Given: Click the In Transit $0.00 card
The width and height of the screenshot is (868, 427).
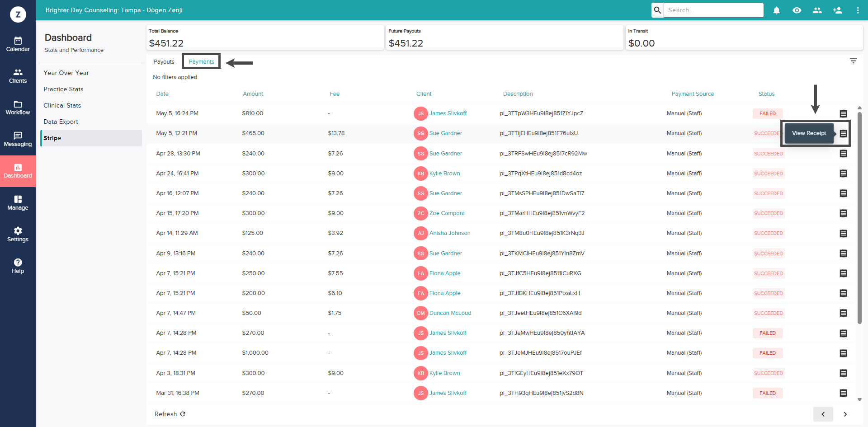Looking at the screenshot, I should [x=744, y=38].
